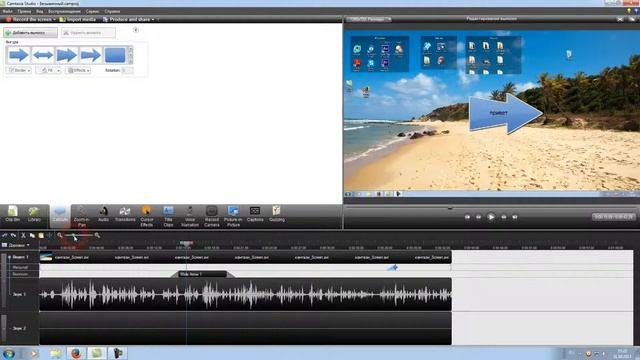
Task: Open the Transitions tab
Action: tap(125, 214)
